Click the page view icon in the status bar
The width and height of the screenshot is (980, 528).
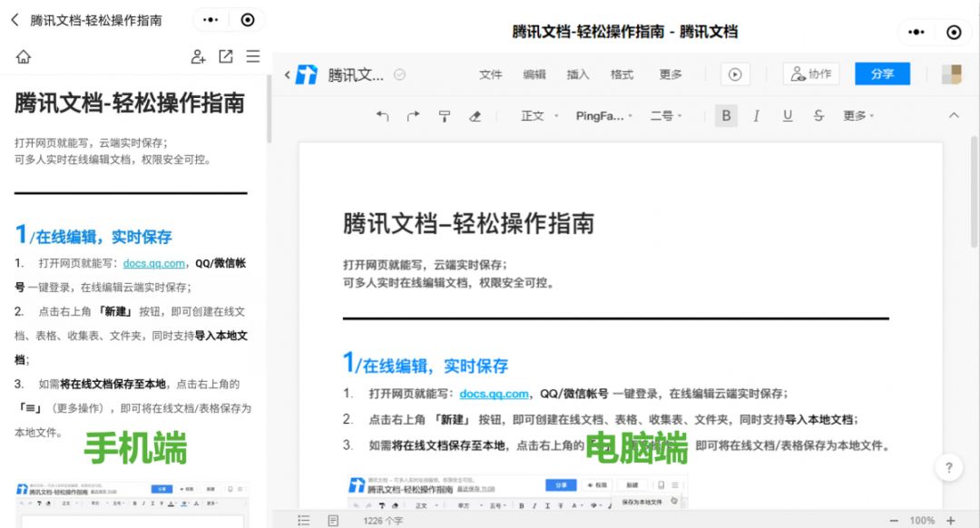pos(333,521)
